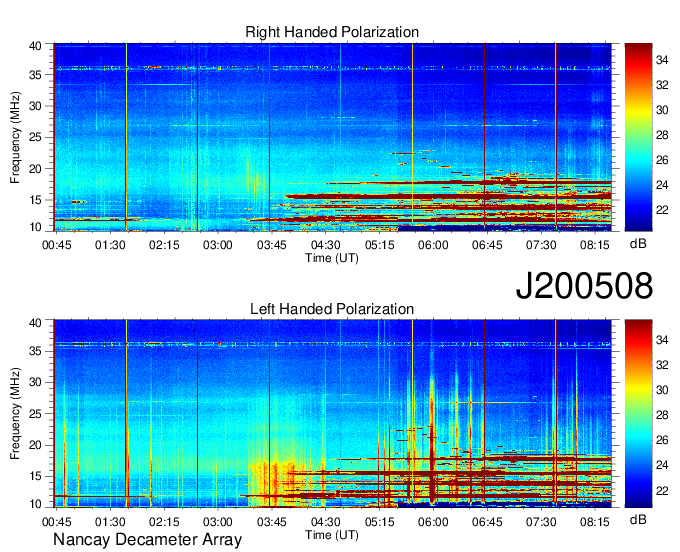Click the Right Handed Polarization spectrogram image
680x552 pixels.
[x=333, y=137]
